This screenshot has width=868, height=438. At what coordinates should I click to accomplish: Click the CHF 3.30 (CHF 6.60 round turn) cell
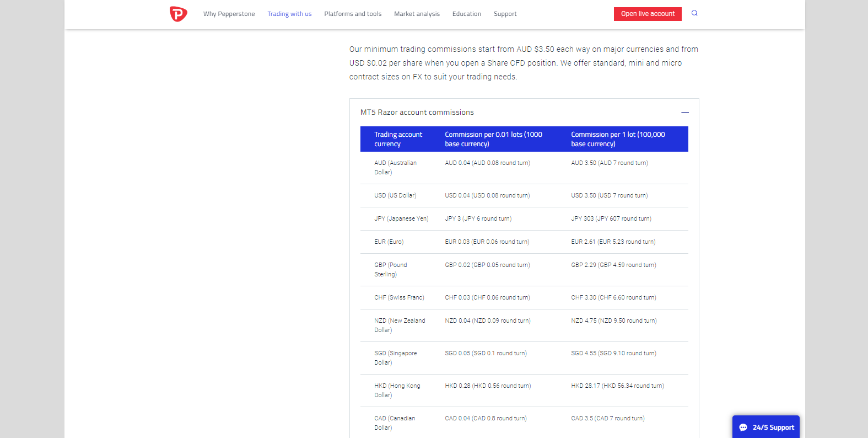pos(613,297)
